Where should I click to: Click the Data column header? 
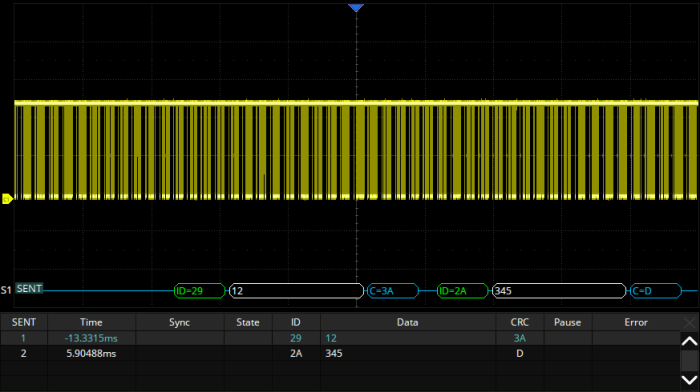[408, 322]
